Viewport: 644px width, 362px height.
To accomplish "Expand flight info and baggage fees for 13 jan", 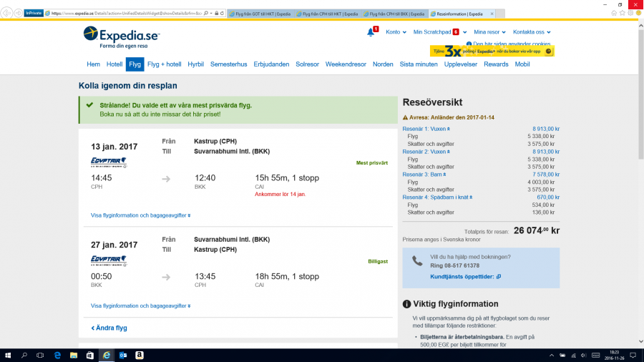I will click(x=140, y=215).
